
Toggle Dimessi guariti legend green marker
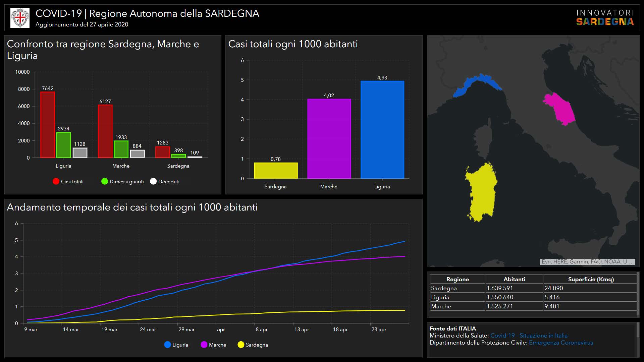pyautogui.click(x=105, y=181)
